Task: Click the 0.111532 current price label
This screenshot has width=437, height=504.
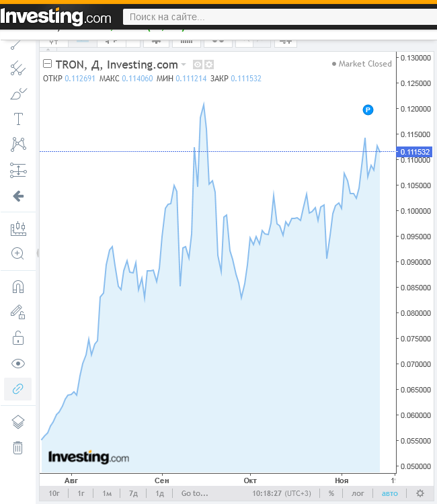Action: click(x=414, y=152)
